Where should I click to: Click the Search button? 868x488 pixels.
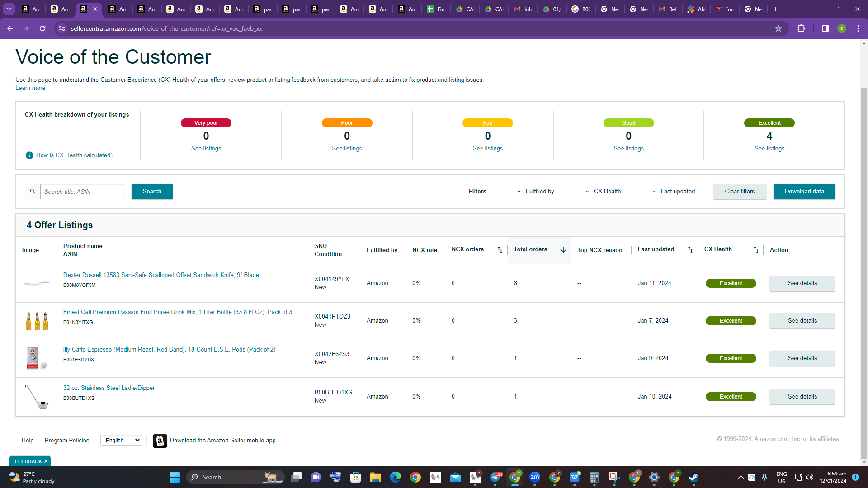pyautogui.click(x=152, y=192)
